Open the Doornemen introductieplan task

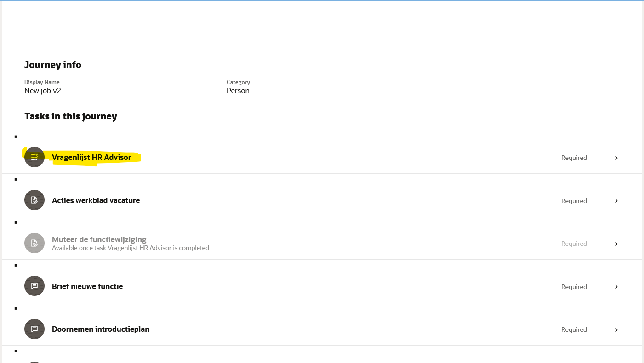click(101, 329)
